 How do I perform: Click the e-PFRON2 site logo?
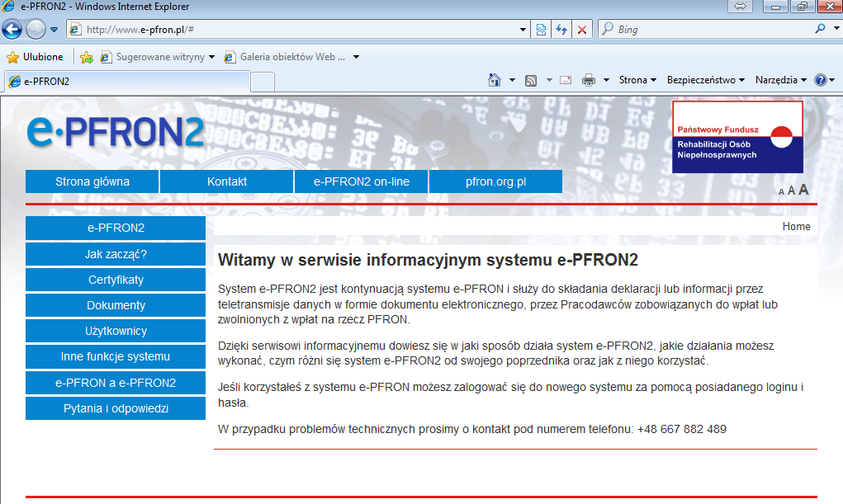point(115,131)
